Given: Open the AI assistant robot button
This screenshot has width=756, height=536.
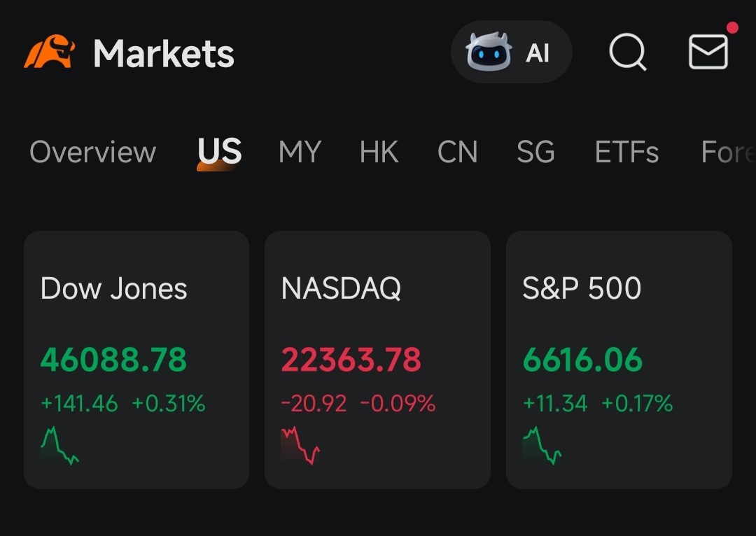Looking at the screenshot, I should click(511, 52).
